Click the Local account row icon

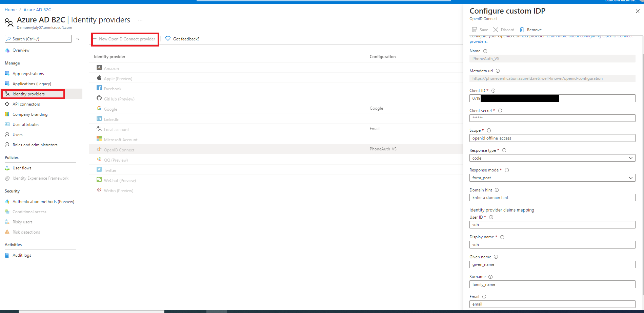point(99,129)
